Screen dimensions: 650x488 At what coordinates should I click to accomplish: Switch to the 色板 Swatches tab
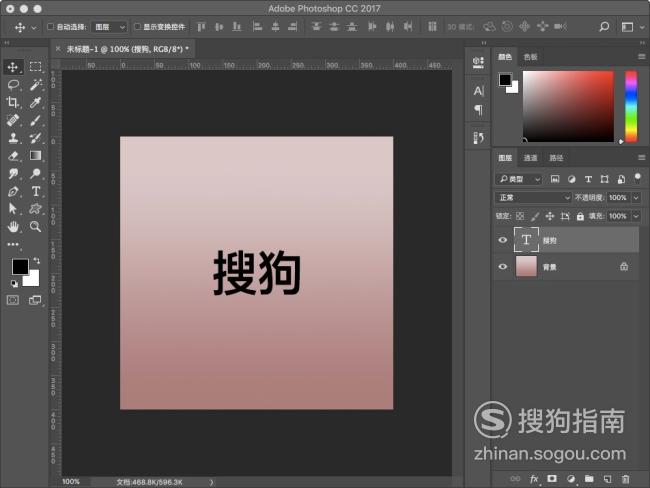coord(531,57)
